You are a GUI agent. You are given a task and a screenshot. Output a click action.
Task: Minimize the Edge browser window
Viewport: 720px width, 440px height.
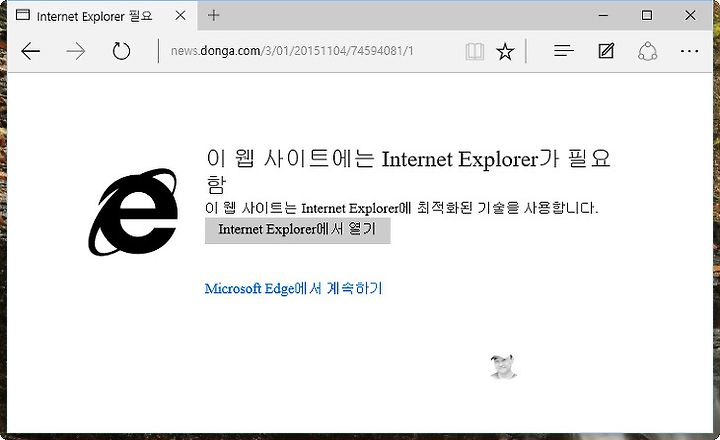point(603,16)
